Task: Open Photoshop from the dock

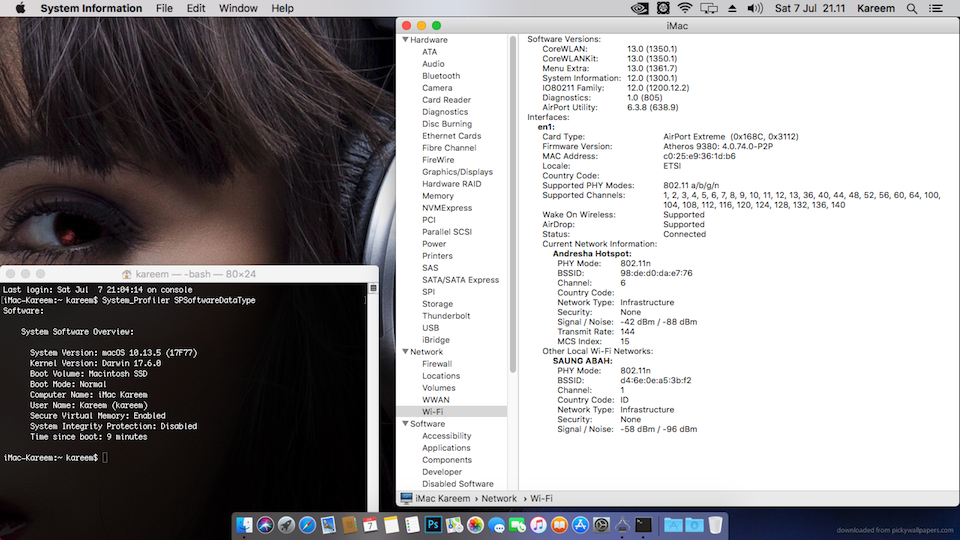Action: pos(434,524)
